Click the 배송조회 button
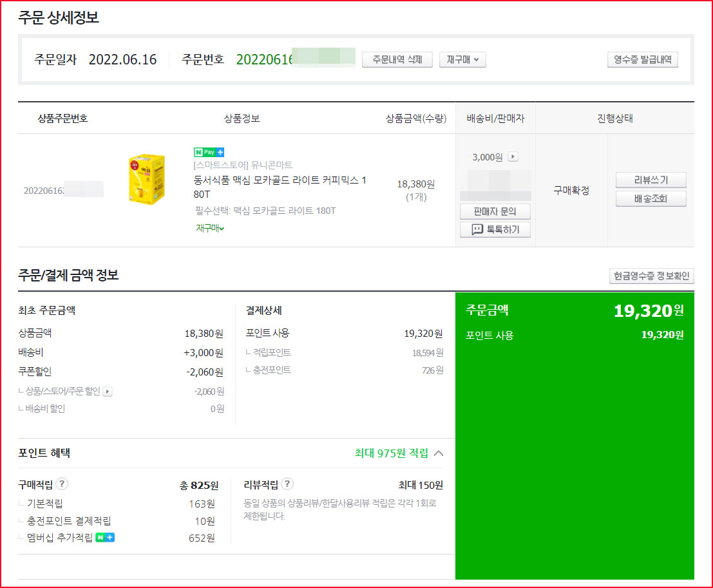Screen dimensions: 713x588 click(651, 199)
